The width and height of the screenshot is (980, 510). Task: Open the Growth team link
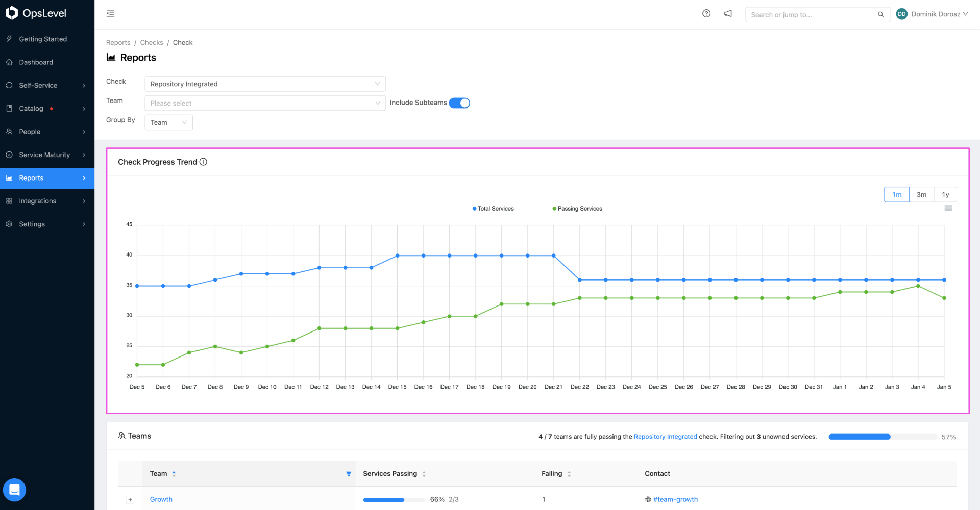161,499
